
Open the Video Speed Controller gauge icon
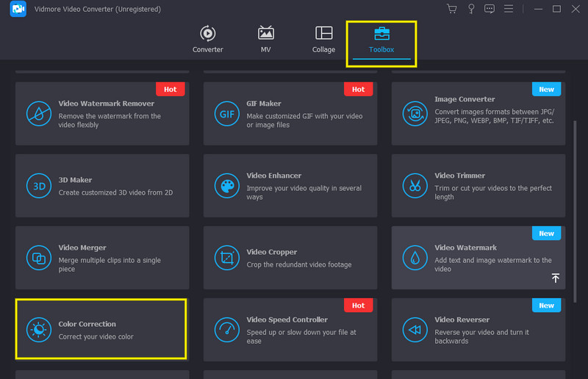pyautogui.click(x=226, y=329)
